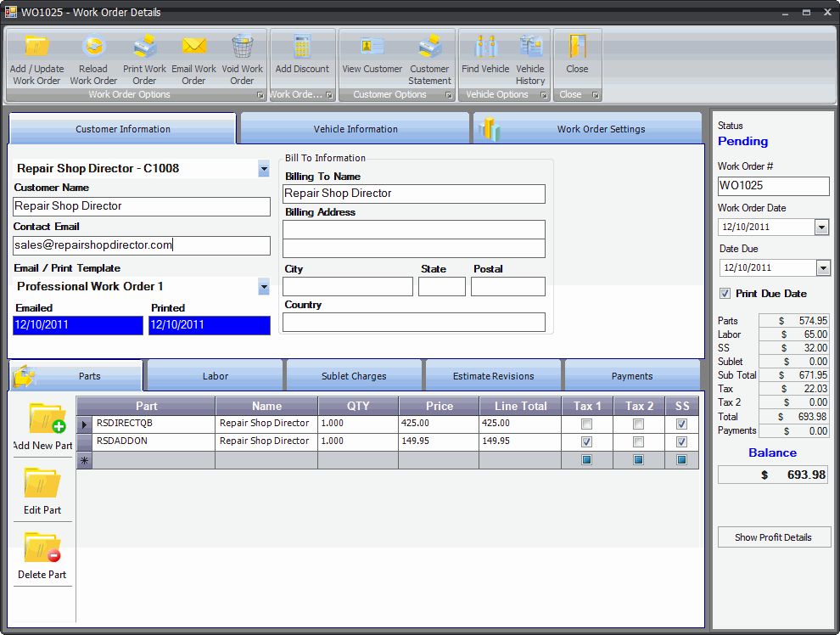
Task: Click the Line Total column header
Action: (x=520, y=406)
